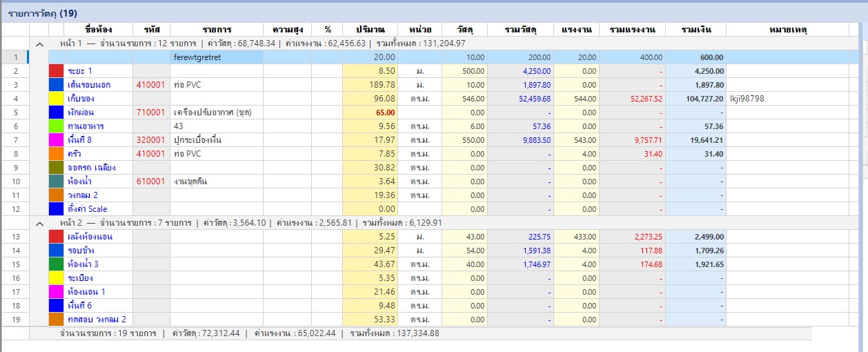
Task: Click the รวมวัสดุ column header
Action: coord(520,30)
